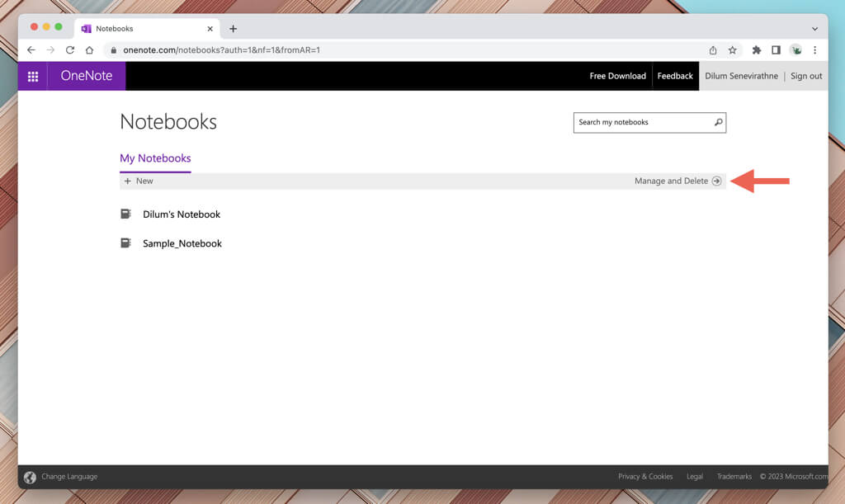The height and width of the screenshot is (504, 845).
Task: Bookmark this page with the star icon
Action: (732, 50)
